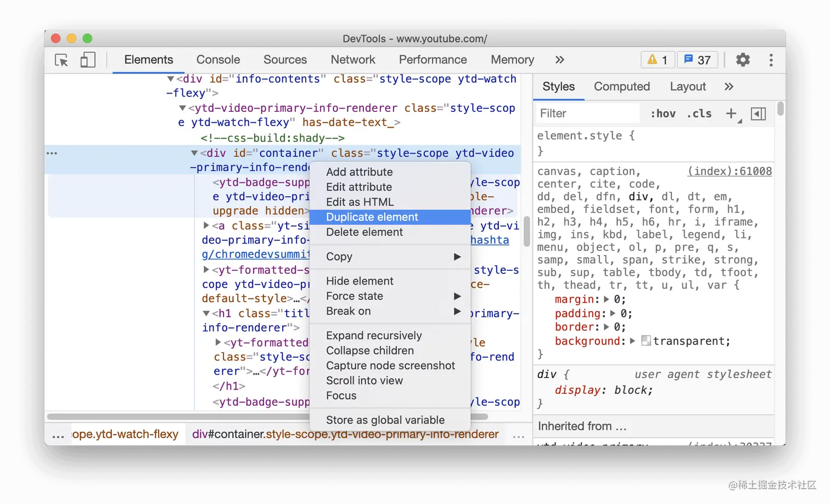
Task: Switch to the Network tab
Action: click(353, 60)
